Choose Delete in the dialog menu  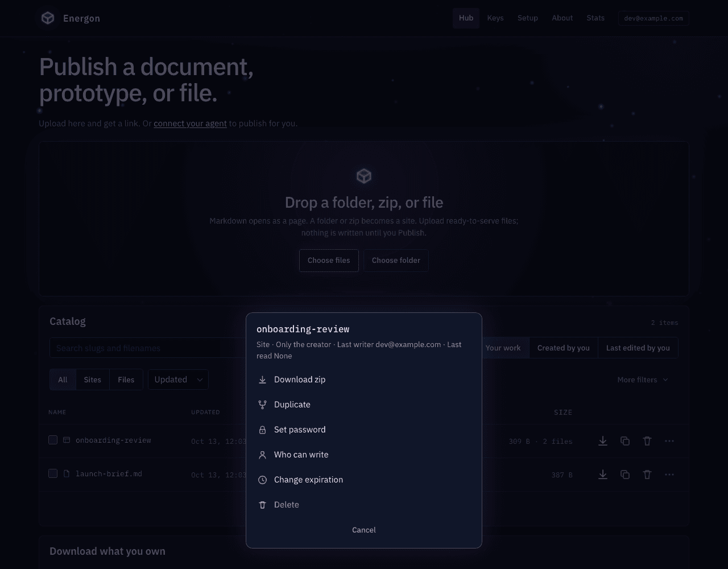[364, 505]
